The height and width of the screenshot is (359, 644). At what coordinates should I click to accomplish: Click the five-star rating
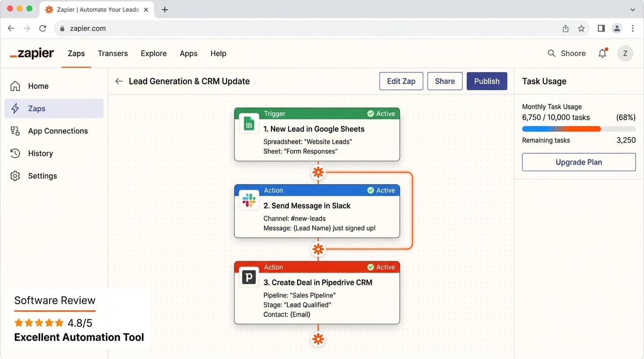39,323
